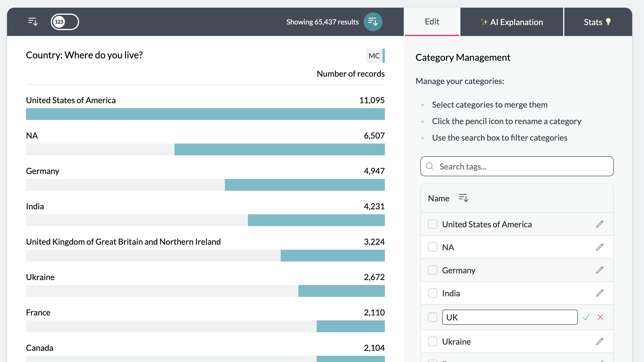Rename United States of America via pencil icon

599,224
